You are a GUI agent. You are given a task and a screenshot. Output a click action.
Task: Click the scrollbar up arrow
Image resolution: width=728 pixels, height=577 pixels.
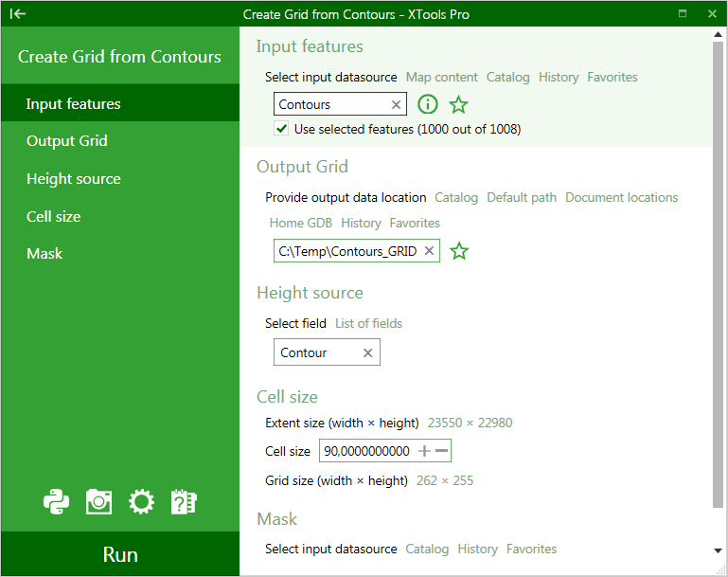pos(718,34)
